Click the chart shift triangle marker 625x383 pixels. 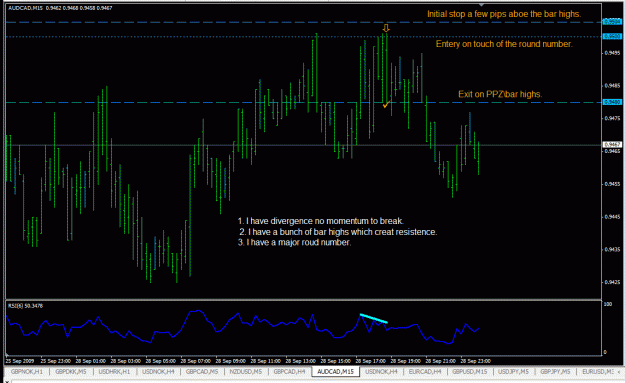482,5
